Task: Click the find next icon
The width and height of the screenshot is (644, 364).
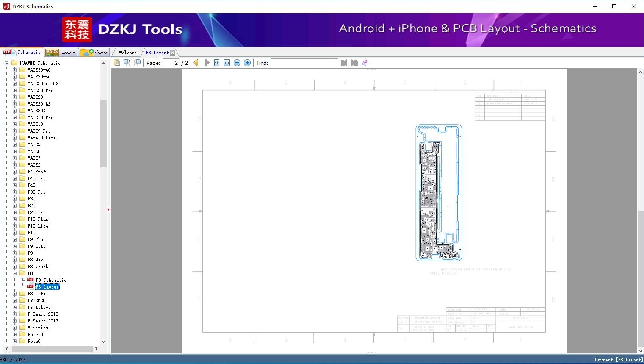Action: click(x=354, y=63)
